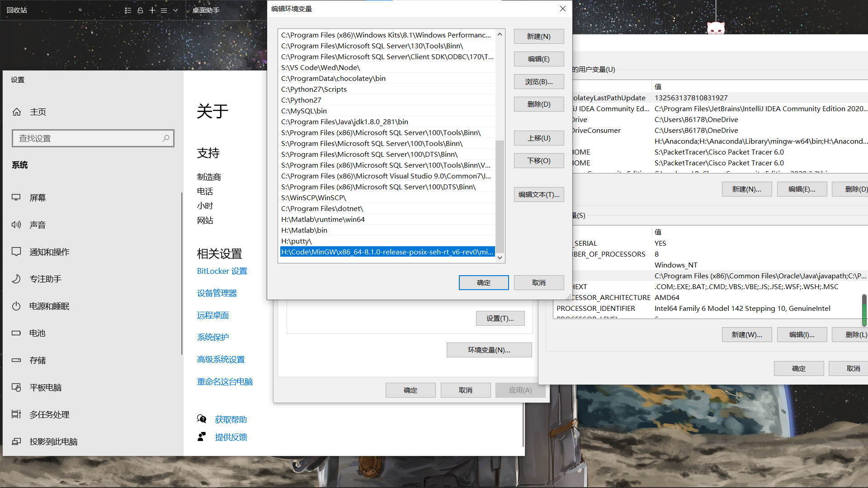Click the 投影到此电脑 projection icon

point(16,441)
